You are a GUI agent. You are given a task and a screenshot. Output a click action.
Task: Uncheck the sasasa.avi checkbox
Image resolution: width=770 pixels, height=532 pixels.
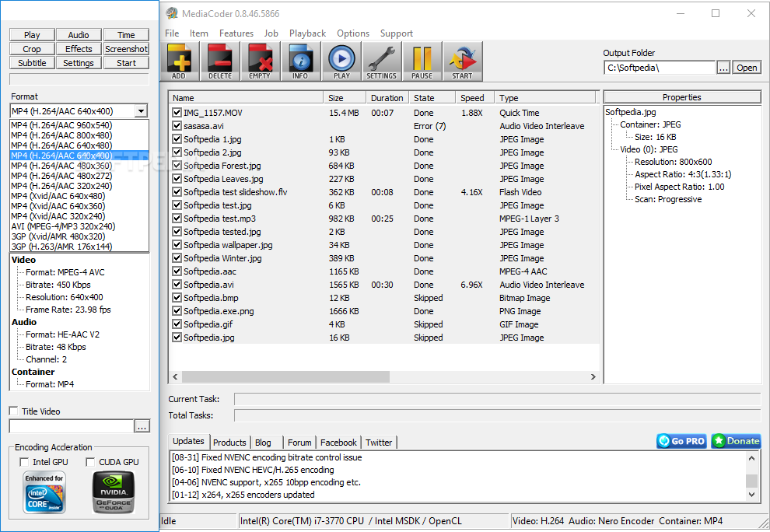click(x=177, y=126)
